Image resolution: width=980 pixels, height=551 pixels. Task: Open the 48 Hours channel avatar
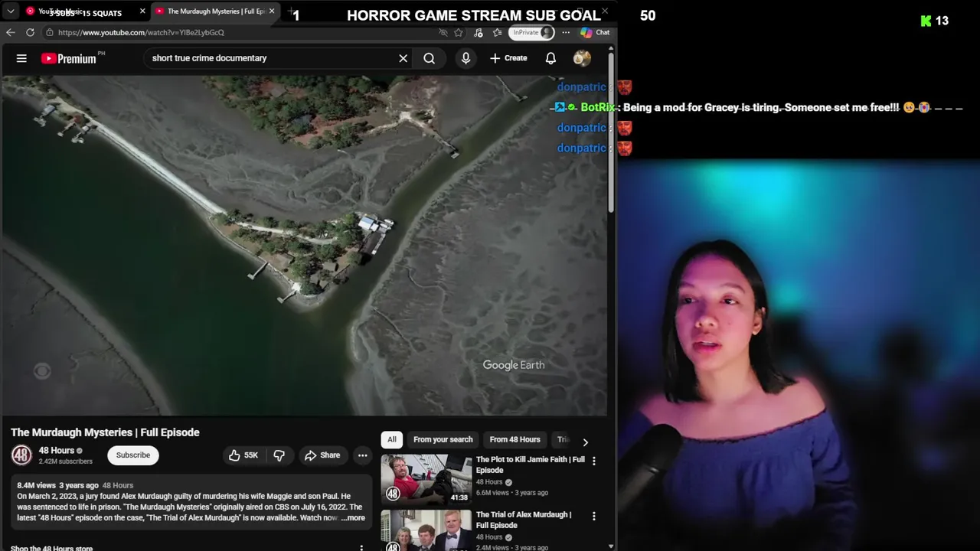click(21, 455)
